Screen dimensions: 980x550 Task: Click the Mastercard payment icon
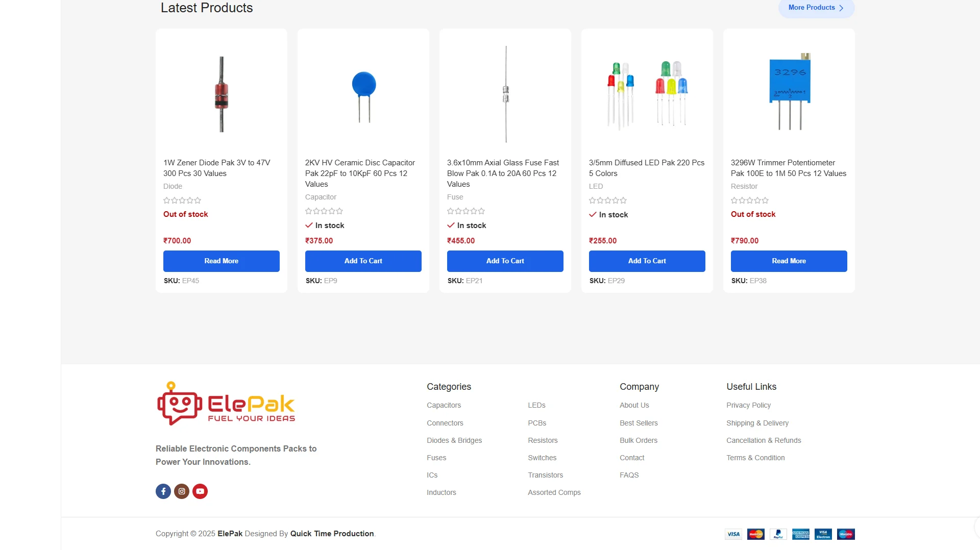tap(755, 534)
